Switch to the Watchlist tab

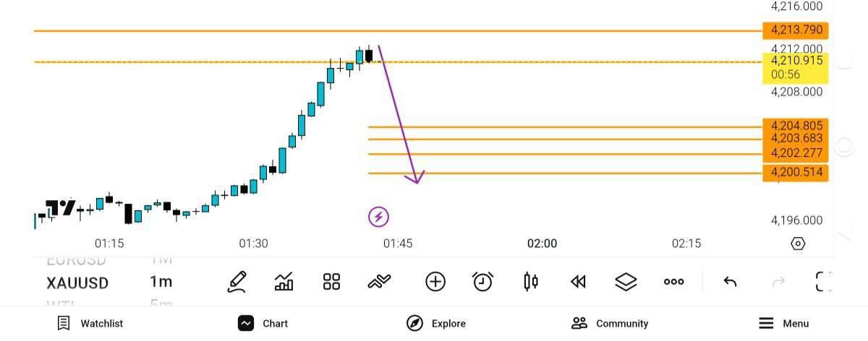point(90,324)
